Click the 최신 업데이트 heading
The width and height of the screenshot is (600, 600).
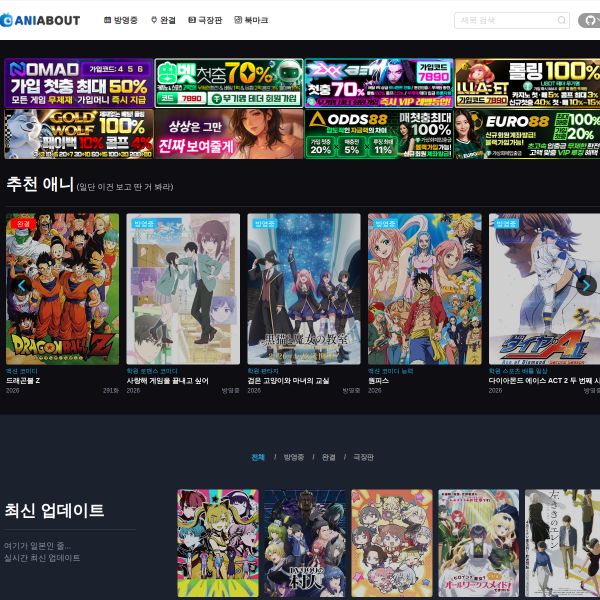(x=54, y=510)
